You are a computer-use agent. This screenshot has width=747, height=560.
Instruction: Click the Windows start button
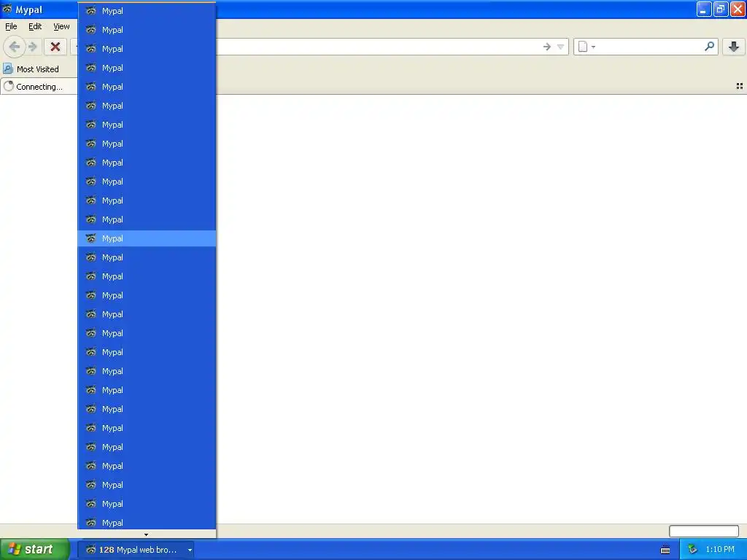[x=34, y=550]
